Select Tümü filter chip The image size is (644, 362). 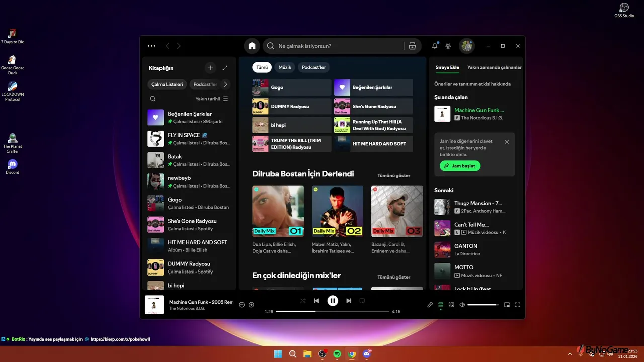tap(262, 67)
